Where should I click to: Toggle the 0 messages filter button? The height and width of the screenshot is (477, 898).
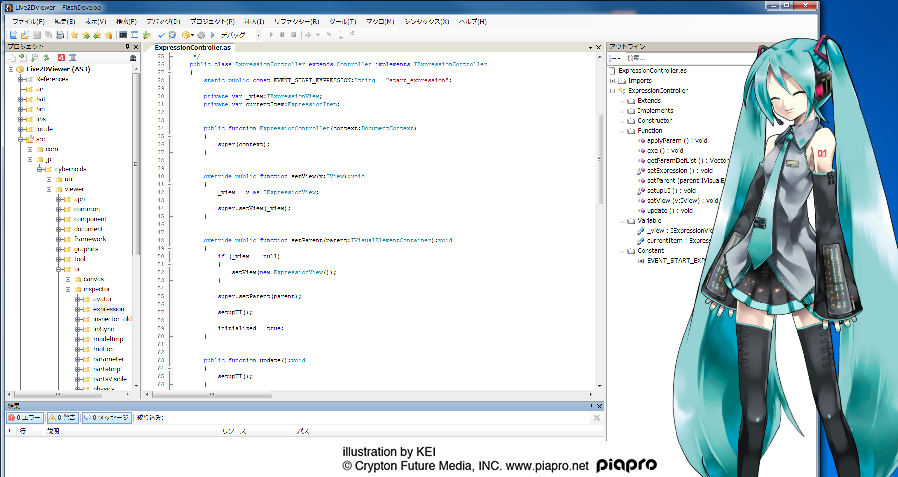pos(107,418)
